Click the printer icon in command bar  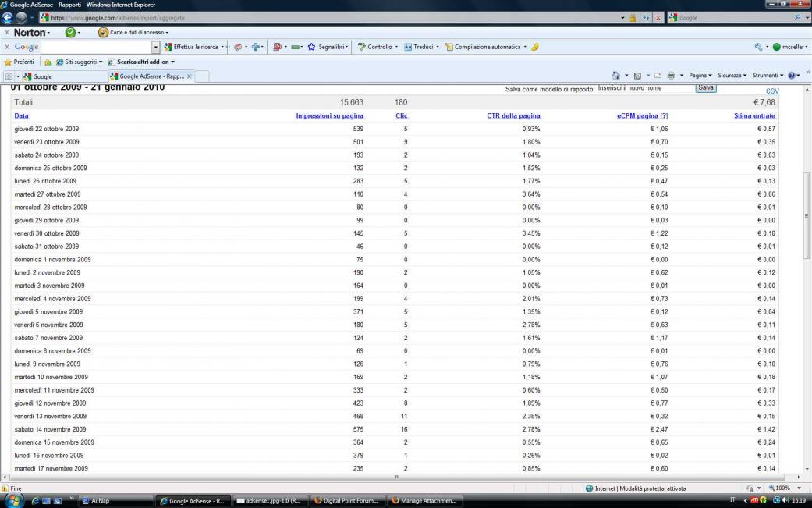672,76
